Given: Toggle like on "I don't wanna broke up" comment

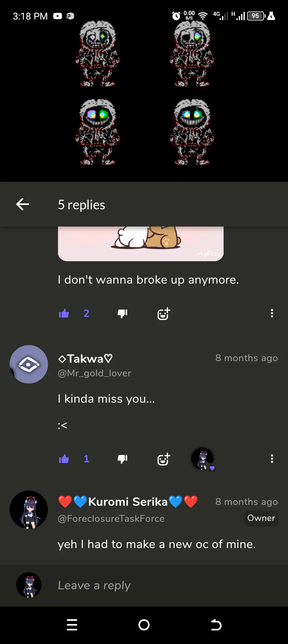Looking at the screenshot, I should coord(64,314).
